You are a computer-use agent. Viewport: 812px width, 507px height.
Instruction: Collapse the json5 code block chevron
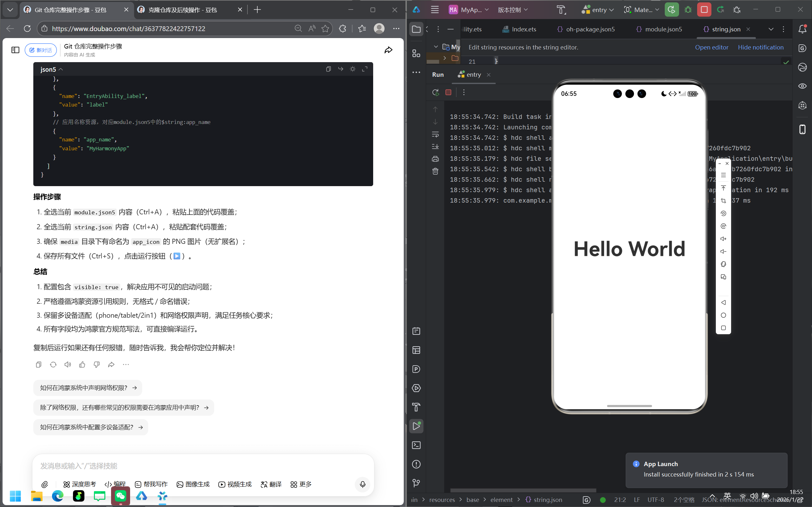coord(61,69)
